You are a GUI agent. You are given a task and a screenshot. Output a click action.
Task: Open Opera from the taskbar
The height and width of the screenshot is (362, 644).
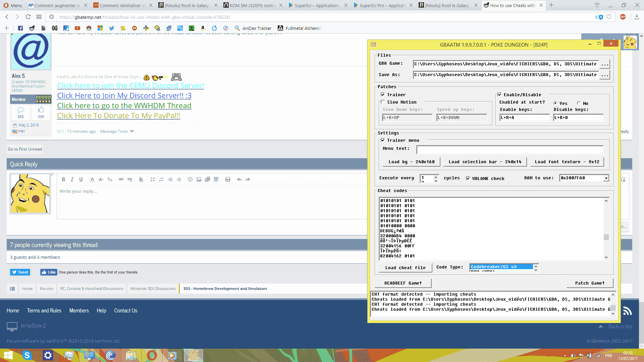point(152,355)
